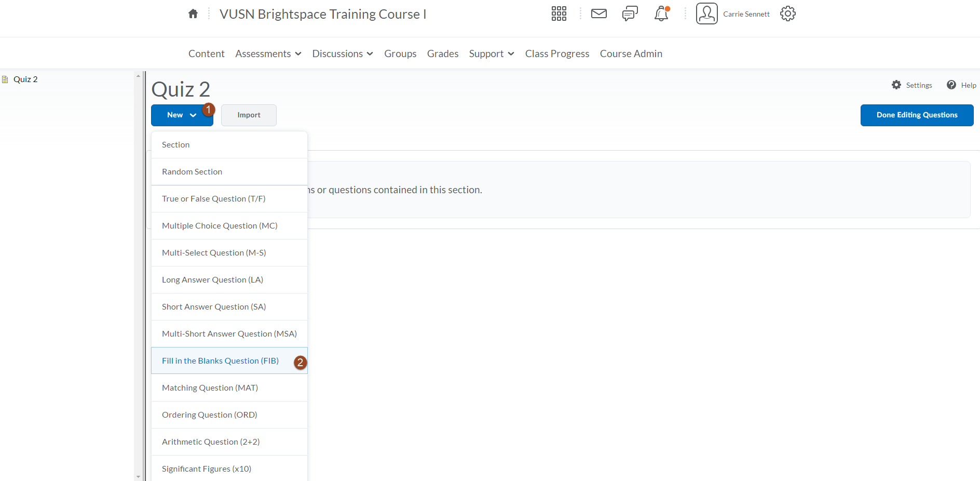The width and height of the screenshot is (980, 481).
Task: Click the Help question mark icon
Action: tap(951, 85)
